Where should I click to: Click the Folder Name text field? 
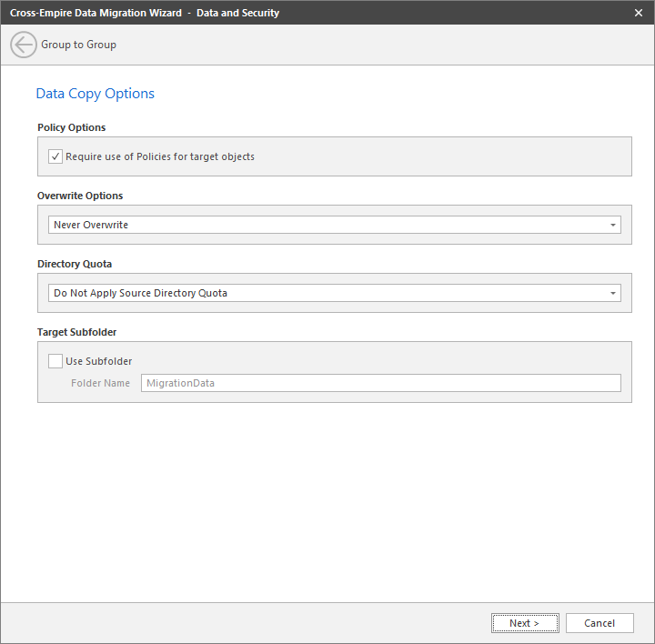click(380, 383)
